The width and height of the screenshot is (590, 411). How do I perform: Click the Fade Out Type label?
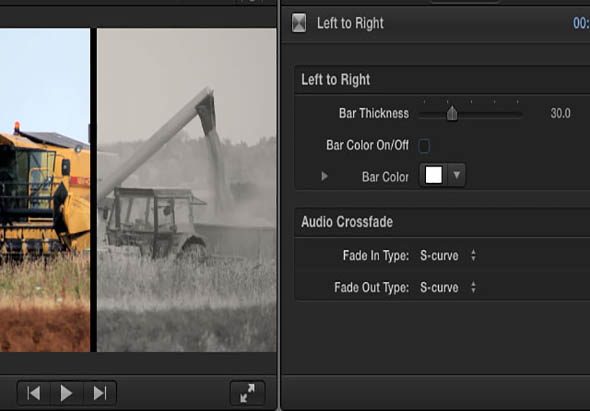[x=371, y=288]
